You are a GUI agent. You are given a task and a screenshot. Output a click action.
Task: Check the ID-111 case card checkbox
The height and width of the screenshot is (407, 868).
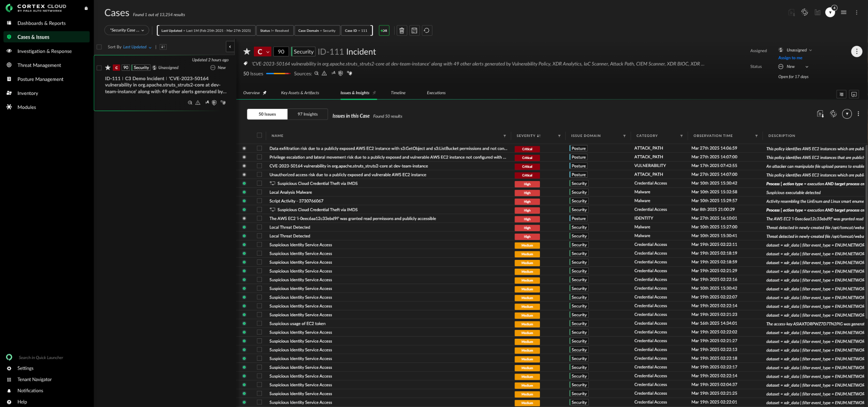(99, 68)
